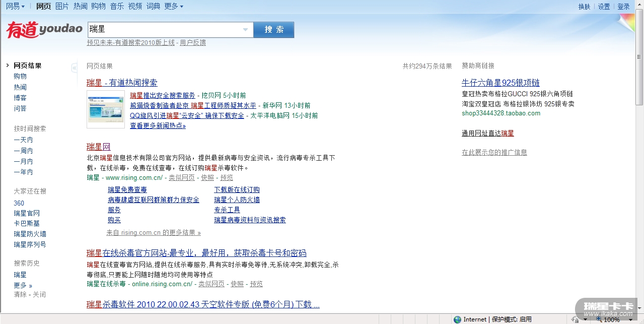
Task: Open the 换肤 link
Action: (585, 7)
